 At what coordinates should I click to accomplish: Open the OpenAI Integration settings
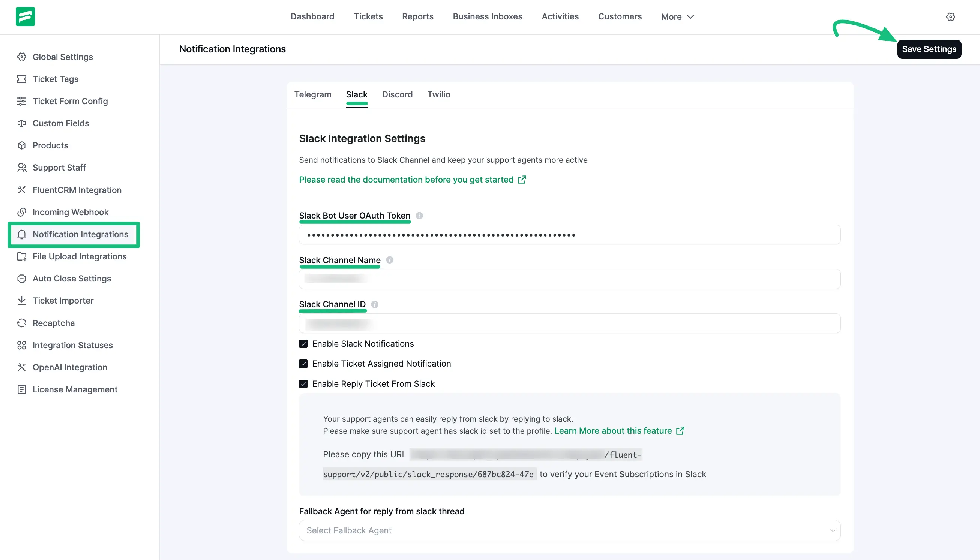70,367
